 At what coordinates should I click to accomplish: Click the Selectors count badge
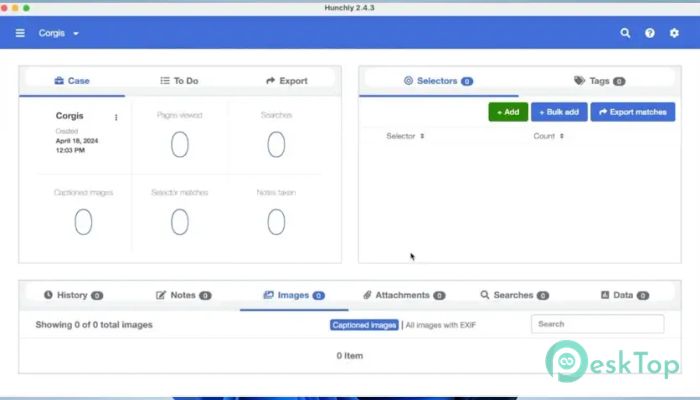tap(467, 81)
